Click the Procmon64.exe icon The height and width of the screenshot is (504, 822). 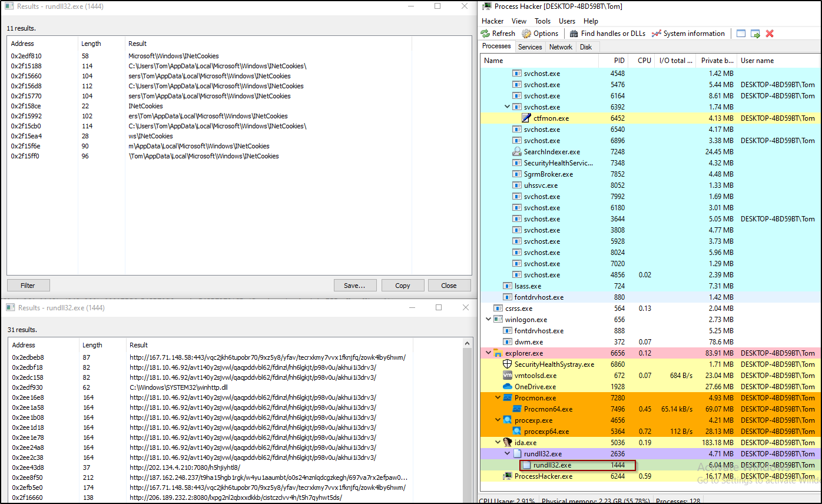pyautogui.click(x=517, y=409)
